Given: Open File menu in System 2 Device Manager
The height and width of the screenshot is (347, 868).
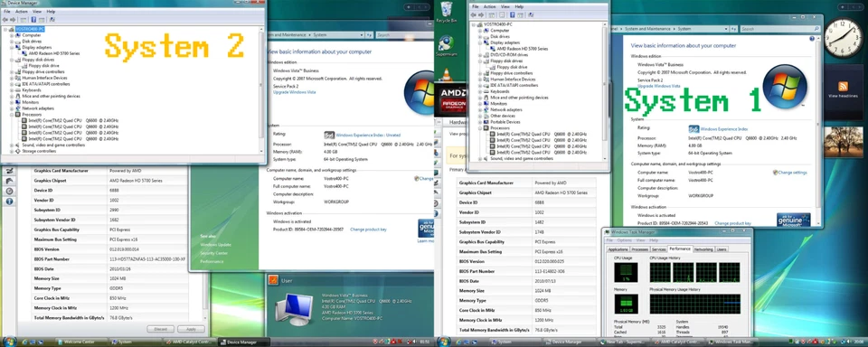Looking at the screenshot, I should (7, 11).
